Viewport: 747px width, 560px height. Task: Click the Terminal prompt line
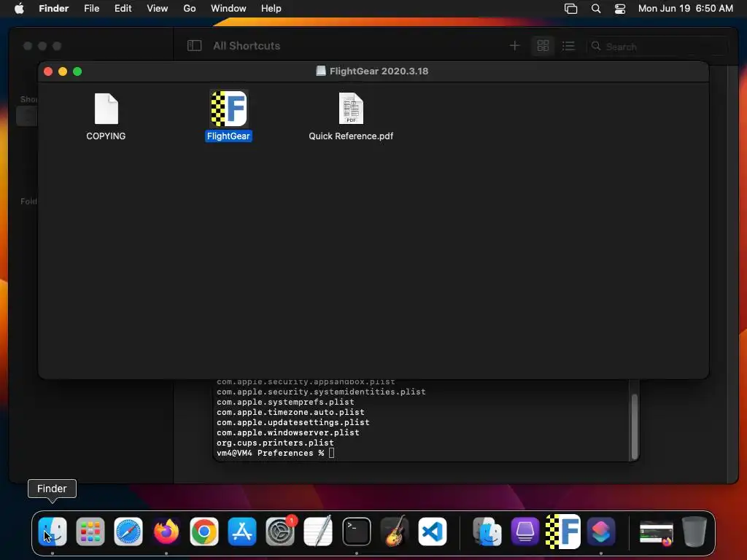point(275,453)
